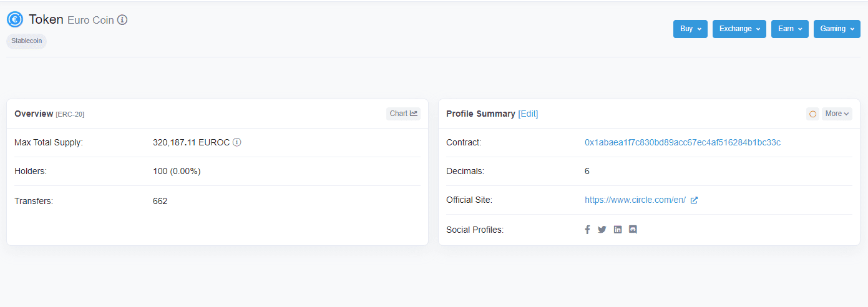The image size is (868, 307).
Task: Click the Token Euro Coin page title
Action: tap(71, 19)
